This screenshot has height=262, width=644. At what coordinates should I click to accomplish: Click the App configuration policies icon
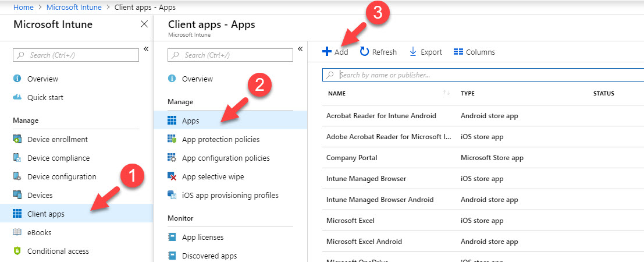point(172,158)
